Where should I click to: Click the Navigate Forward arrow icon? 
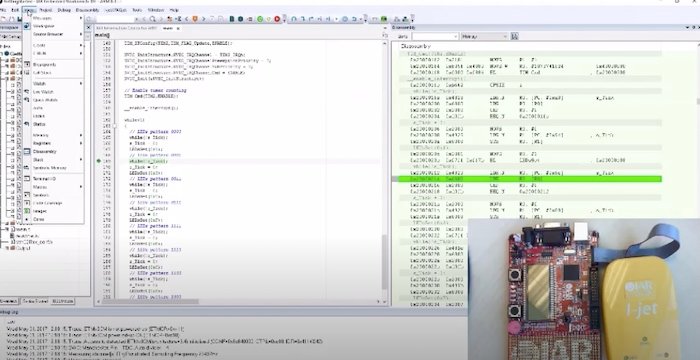click(x=203, y=19)
